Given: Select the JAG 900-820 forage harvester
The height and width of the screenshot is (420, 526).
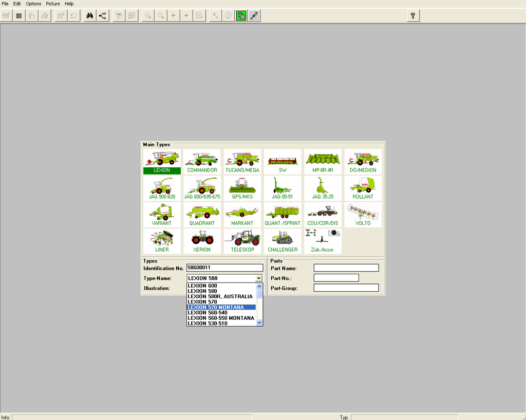Looking at the screenshot, I should pos(162,188).
